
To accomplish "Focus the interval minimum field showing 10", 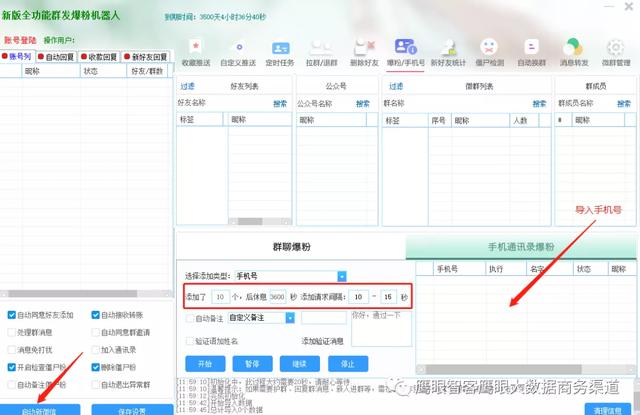I will [x=358, y=297].
